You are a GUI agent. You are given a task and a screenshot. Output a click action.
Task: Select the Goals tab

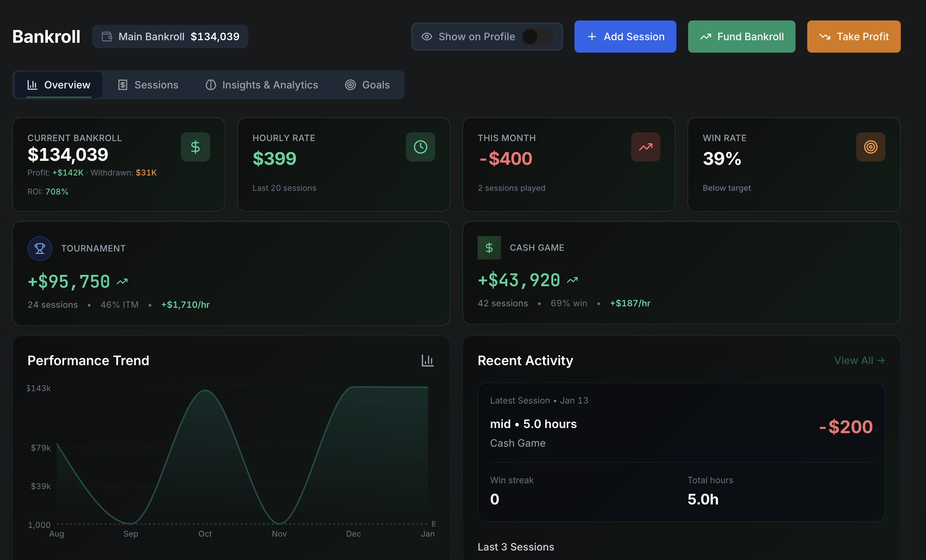coord(367,85)
